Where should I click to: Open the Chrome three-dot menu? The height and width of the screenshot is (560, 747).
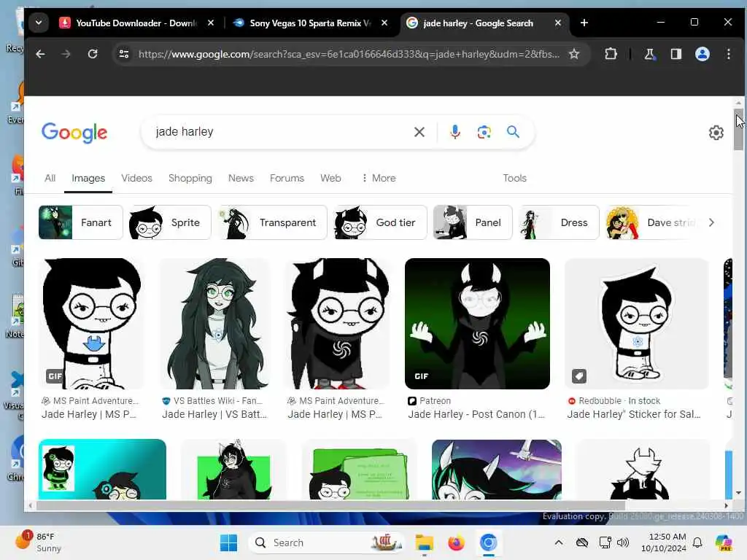coord(729,54)
